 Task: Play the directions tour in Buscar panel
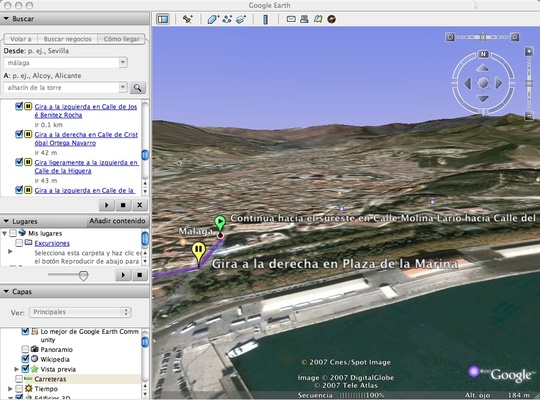106,205
